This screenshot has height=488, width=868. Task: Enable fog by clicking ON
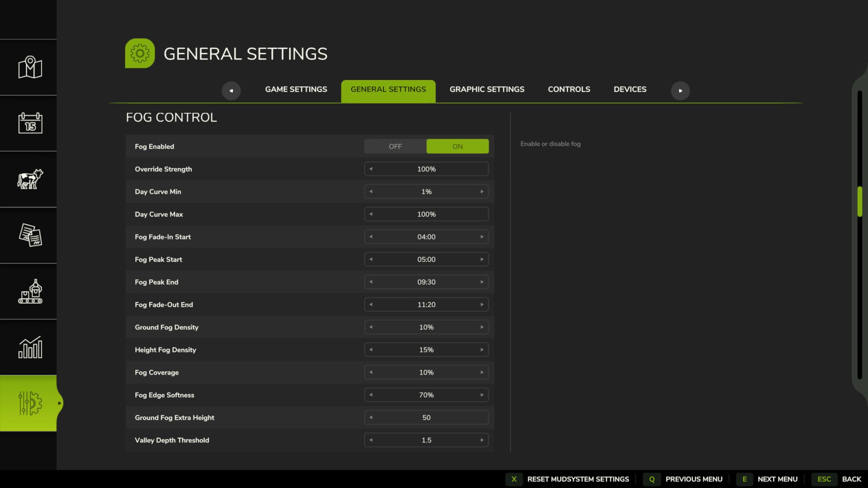(x=457, y=146)
